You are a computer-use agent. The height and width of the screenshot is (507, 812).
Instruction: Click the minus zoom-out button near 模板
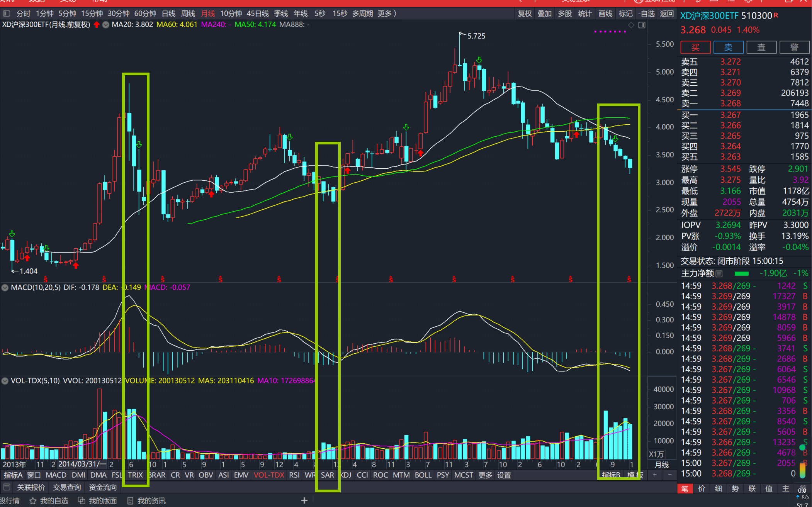coord(669,475)
